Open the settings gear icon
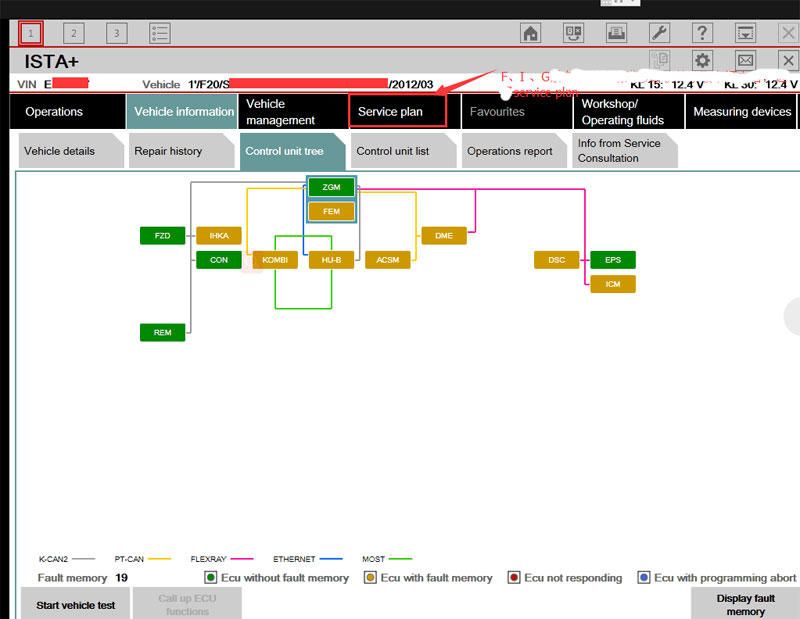This screenshot has width=800, height=619. coord(702,61)
